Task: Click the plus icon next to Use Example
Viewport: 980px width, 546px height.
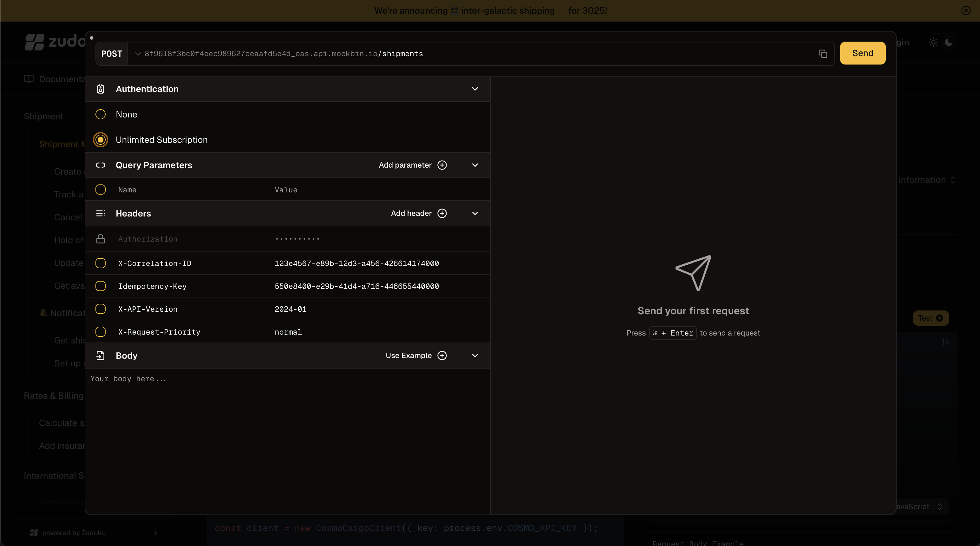Action: pyautogui.click(x=442, y=355)
